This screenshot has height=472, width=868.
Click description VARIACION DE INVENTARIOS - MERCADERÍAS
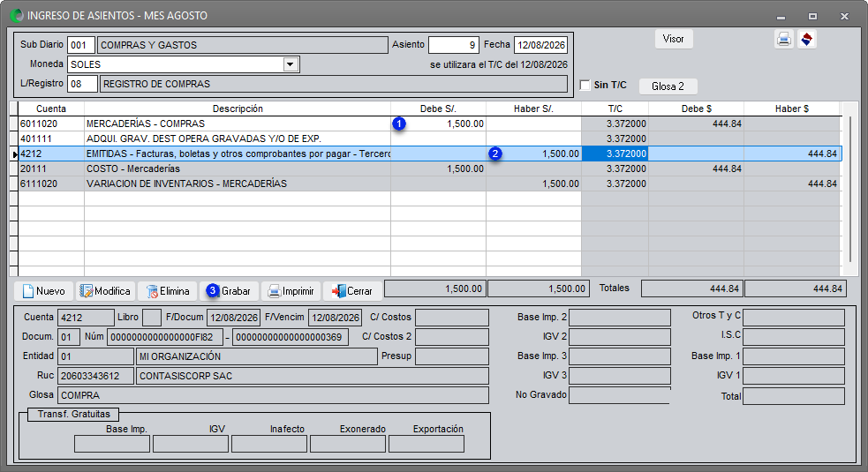coord(186,184)
